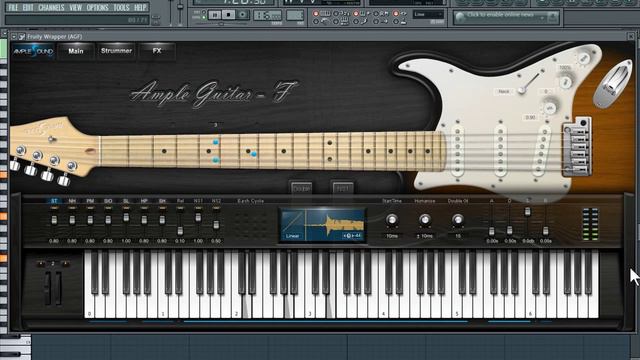Open the Linear curve type selector
The height and width of the screenshot is (360, 640).
click(x=292, y=236)
